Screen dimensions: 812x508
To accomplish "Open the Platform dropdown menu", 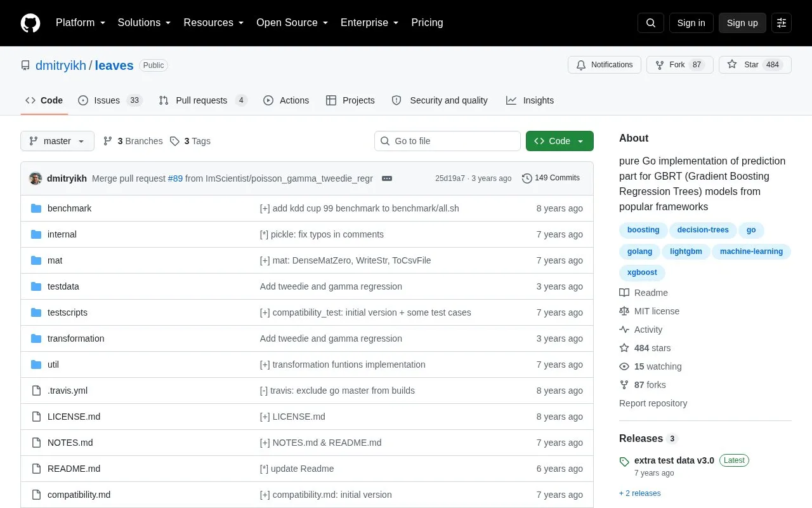I will (81, 23).
